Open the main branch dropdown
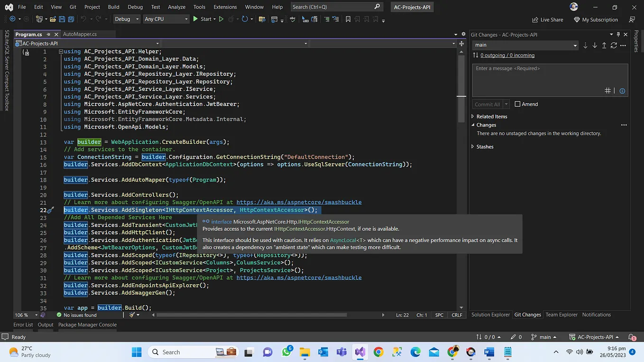 (525, 45)
